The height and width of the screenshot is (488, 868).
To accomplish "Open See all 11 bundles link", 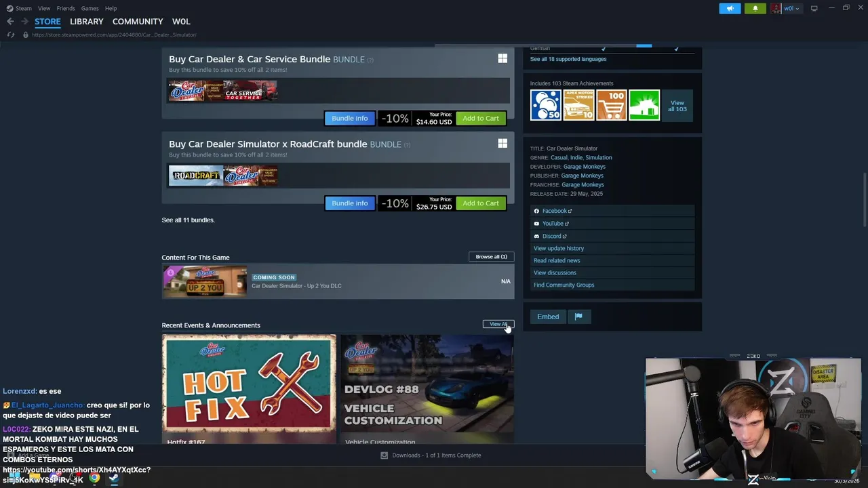I will [x=188, y=220].
